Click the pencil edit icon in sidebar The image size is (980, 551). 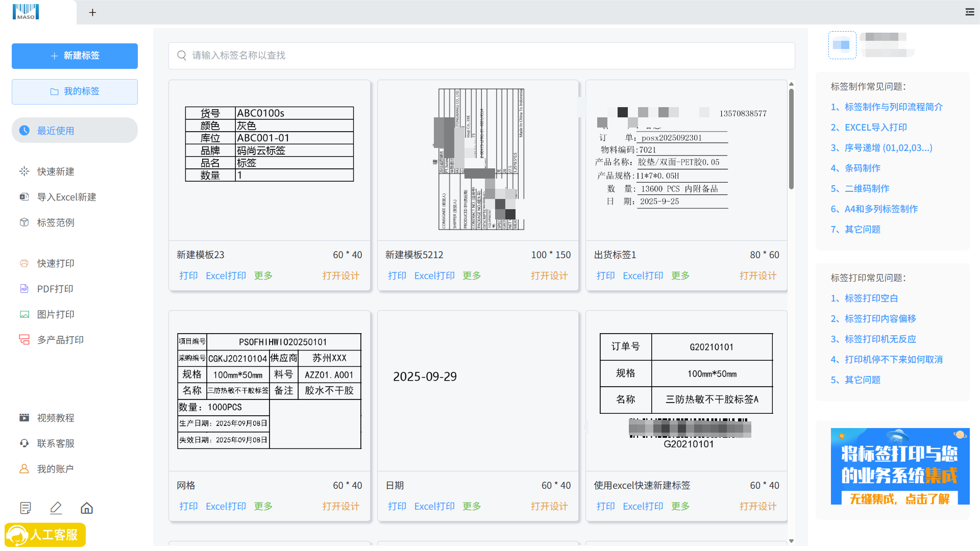pyautogui.click(x=56, y=508)
